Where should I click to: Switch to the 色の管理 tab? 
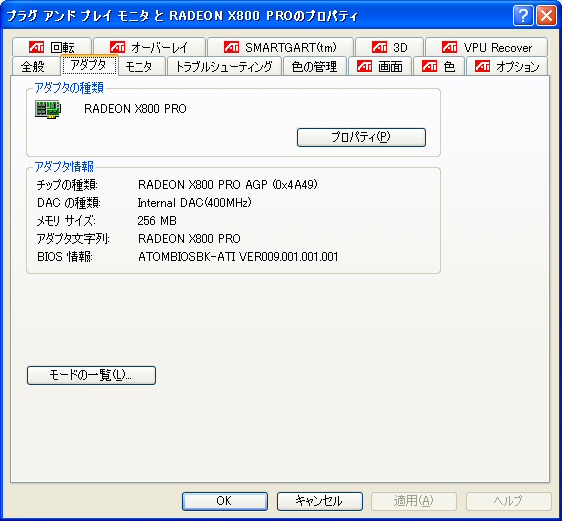[315, 66]
